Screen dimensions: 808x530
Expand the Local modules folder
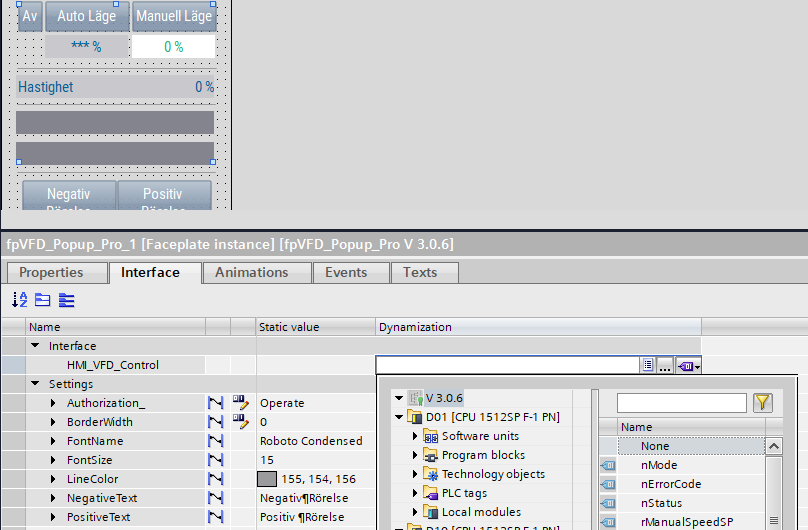click(415, 512)
